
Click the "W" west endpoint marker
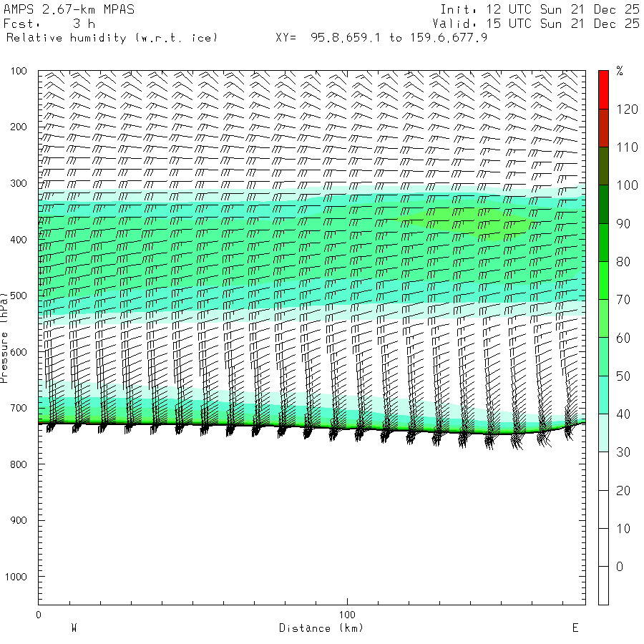click(x=74, y=628)
